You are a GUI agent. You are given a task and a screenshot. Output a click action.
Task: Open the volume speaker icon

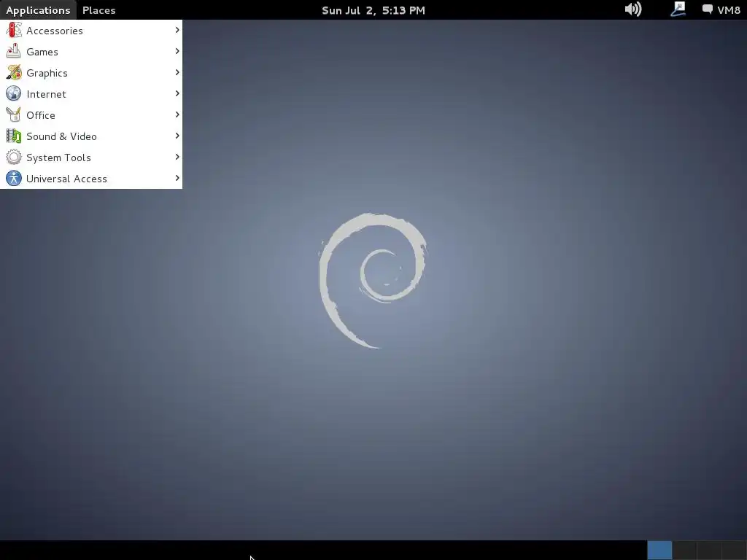(633, 9)
